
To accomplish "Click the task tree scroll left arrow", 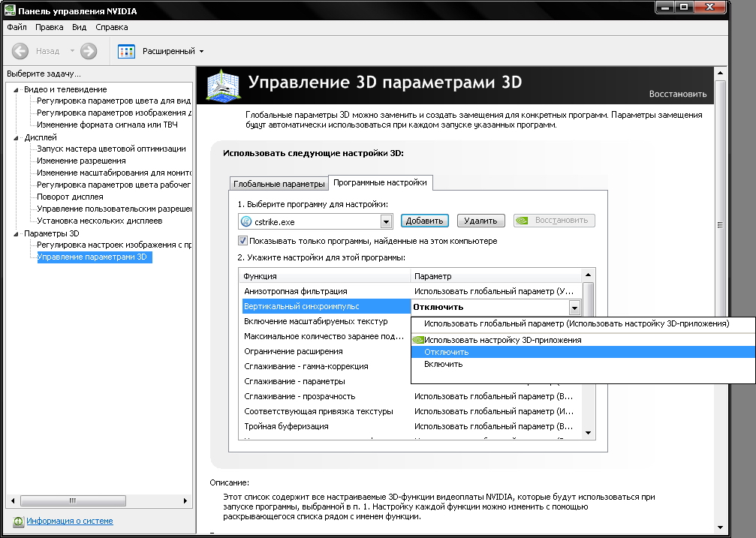I will click(13, 501).
